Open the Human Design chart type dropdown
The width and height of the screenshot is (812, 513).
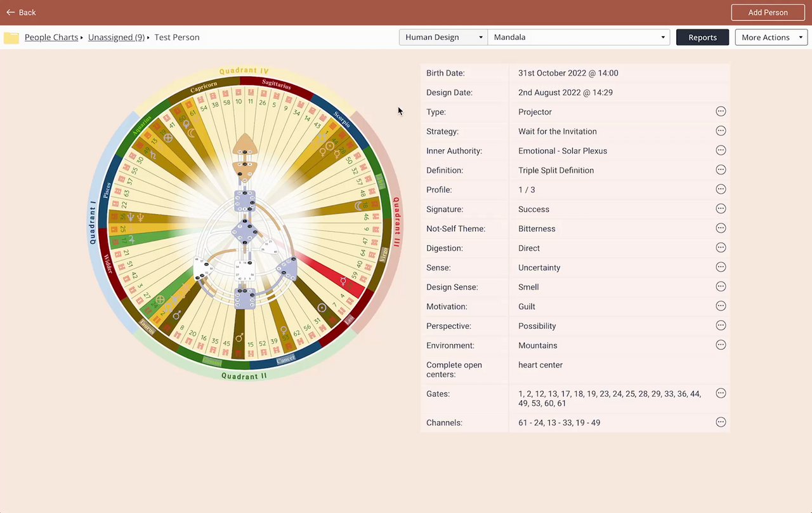point(443,37)
